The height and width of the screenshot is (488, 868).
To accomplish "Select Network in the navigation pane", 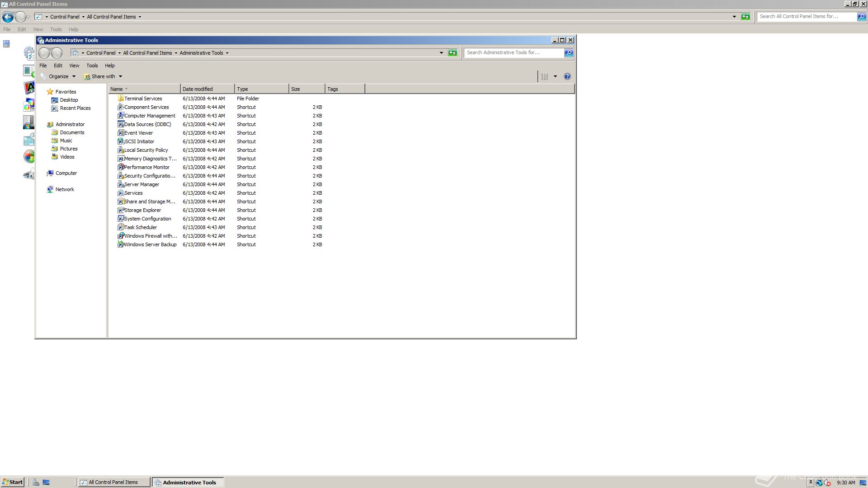I will (x=65, y=189).
